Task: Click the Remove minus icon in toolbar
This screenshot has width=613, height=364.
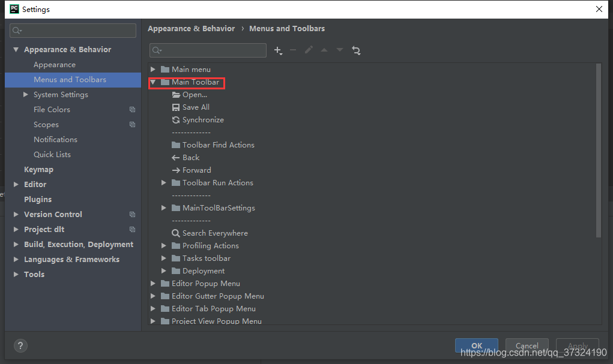Action: 293,50
